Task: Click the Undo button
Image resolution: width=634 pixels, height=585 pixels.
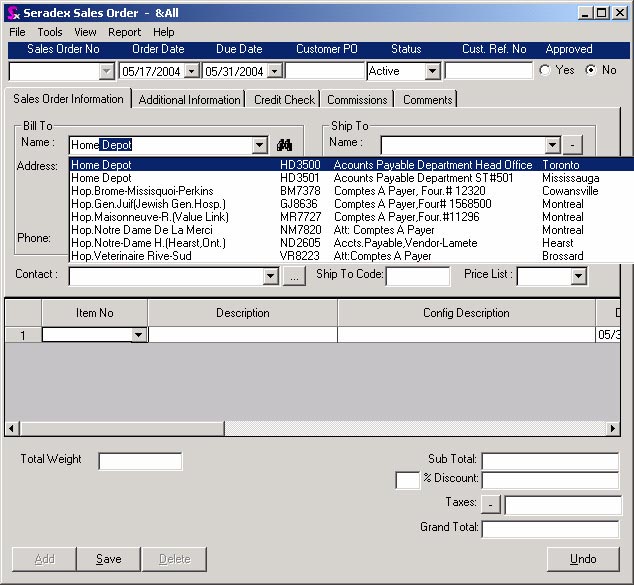Action: click(x=583, y=559)
